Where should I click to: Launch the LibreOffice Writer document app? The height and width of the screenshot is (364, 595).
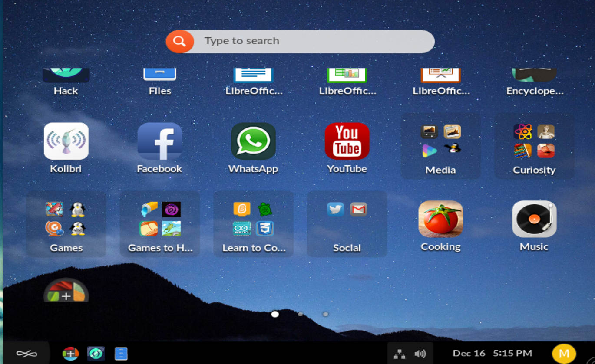(x=253, y=75)
